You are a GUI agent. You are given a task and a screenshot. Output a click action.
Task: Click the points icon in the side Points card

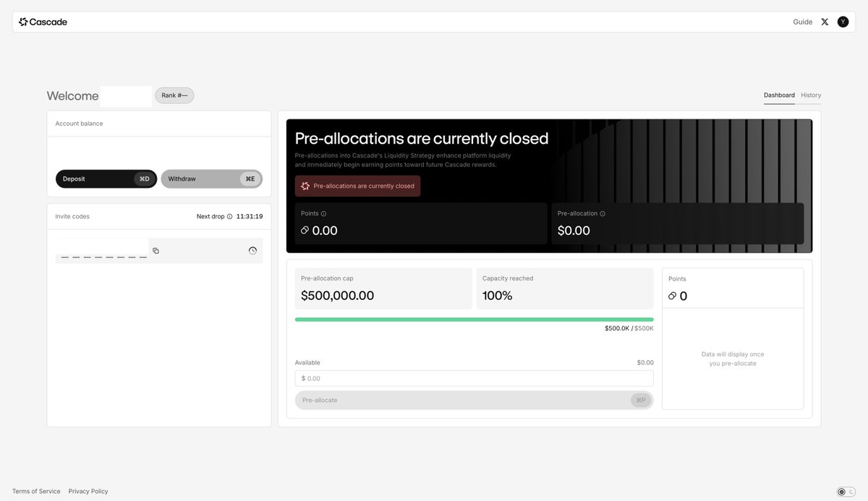tap(672, 296)
